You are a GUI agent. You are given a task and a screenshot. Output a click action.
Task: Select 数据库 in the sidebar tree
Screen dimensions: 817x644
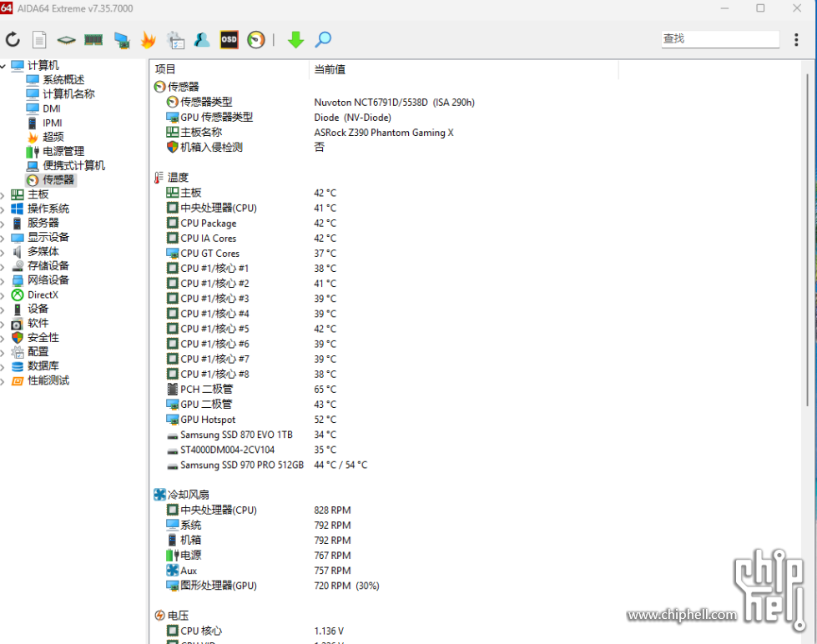coord(43,366)
